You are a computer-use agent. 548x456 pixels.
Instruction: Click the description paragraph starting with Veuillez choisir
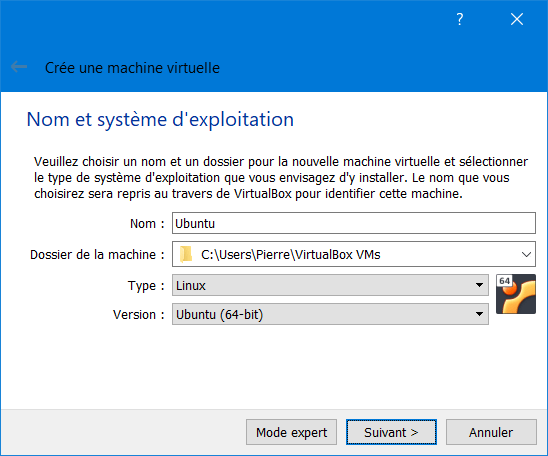coord(281,178)
